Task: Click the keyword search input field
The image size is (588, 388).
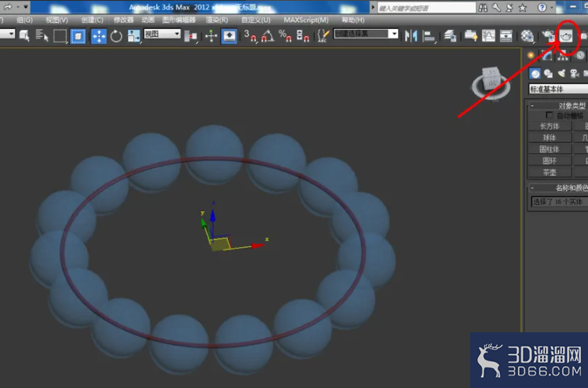Action: pos(426,8)
